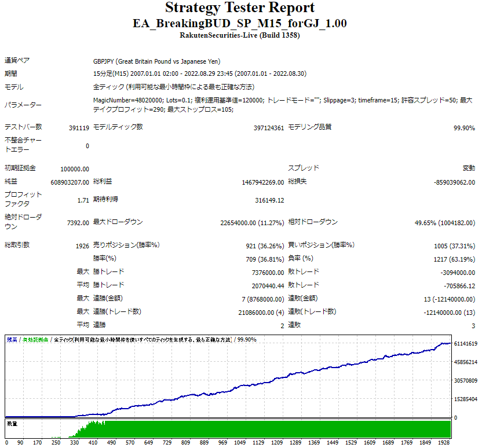Click the initial deposit value '100000.00'

75,169
